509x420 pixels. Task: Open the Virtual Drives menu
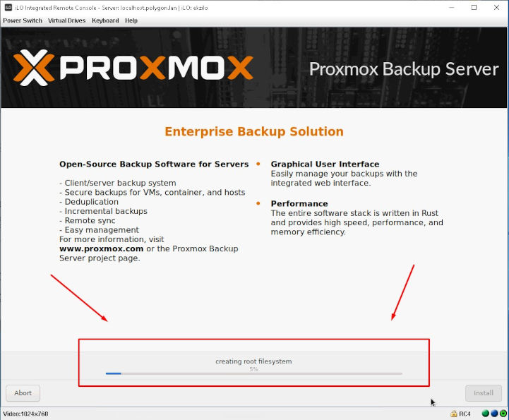67,20
